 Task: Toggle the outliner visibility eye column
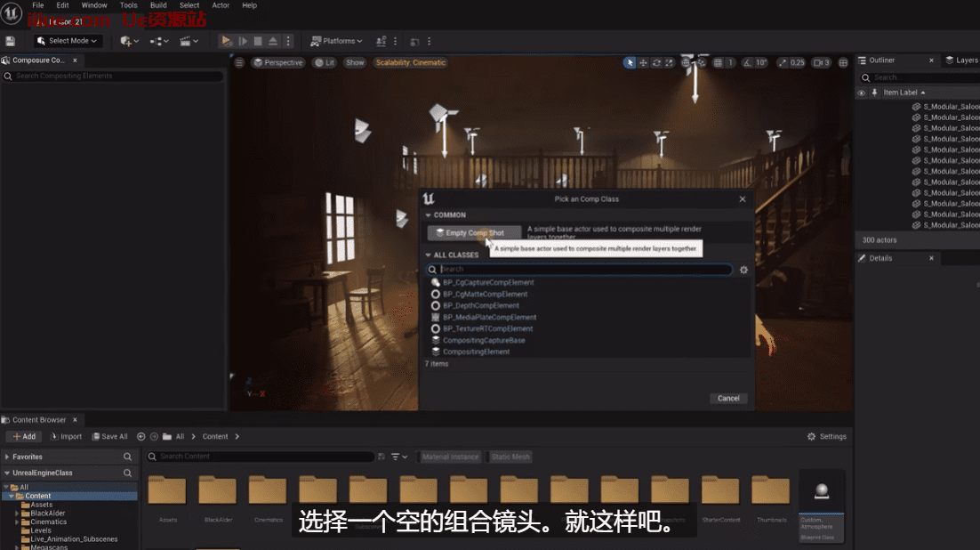[x=861, y=93]
